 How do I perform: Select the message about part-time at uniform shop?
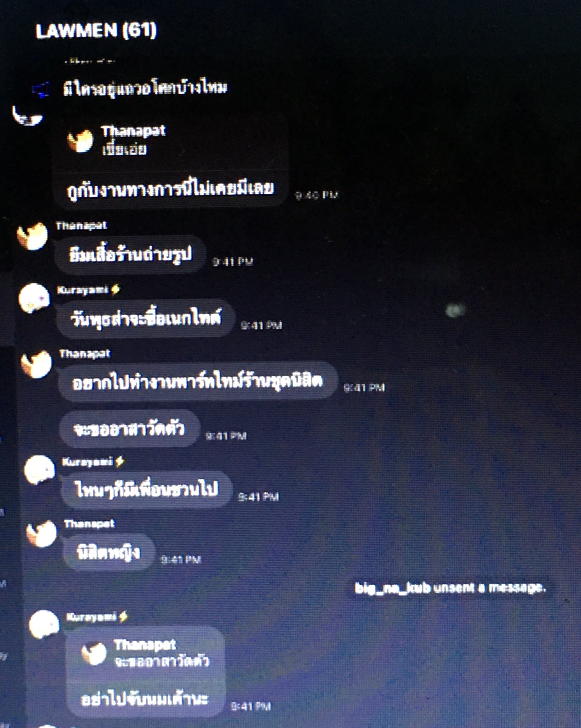[197, 381]
